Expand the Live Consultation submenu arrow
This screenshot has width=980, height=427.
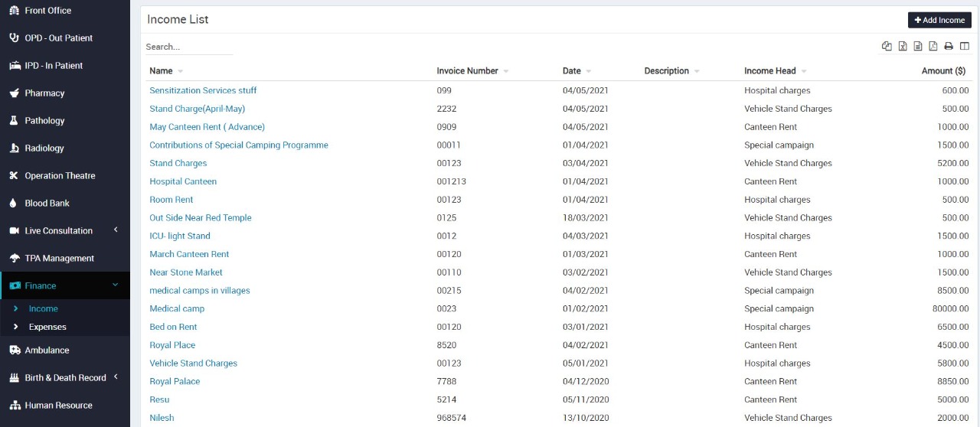pyautogui.click(x=116, y=230)
